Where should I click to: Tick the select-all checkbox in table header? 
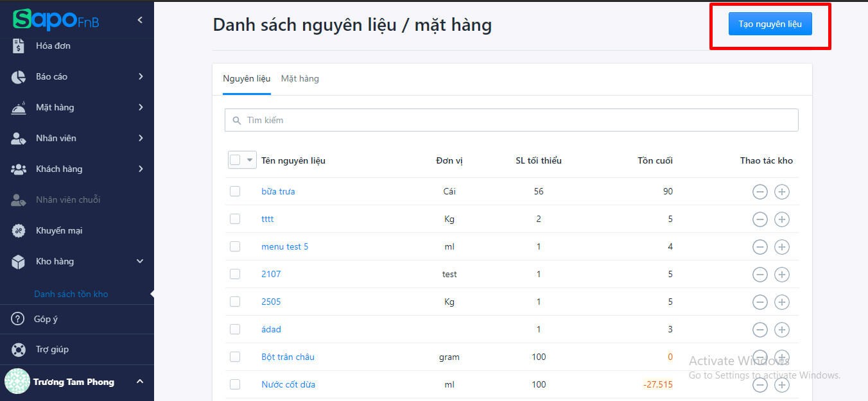[x=236, y=159]
